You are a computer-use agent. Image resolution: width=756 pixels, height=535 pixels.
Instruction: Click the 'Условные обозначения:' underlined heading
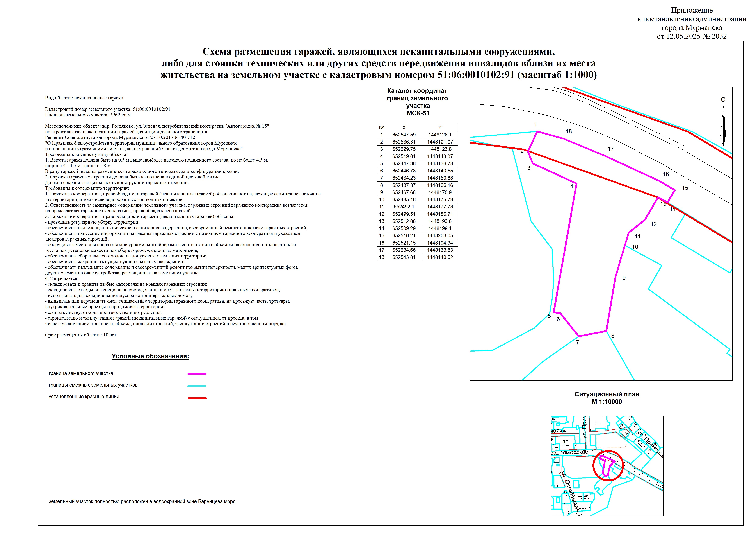tap(150, 356)
